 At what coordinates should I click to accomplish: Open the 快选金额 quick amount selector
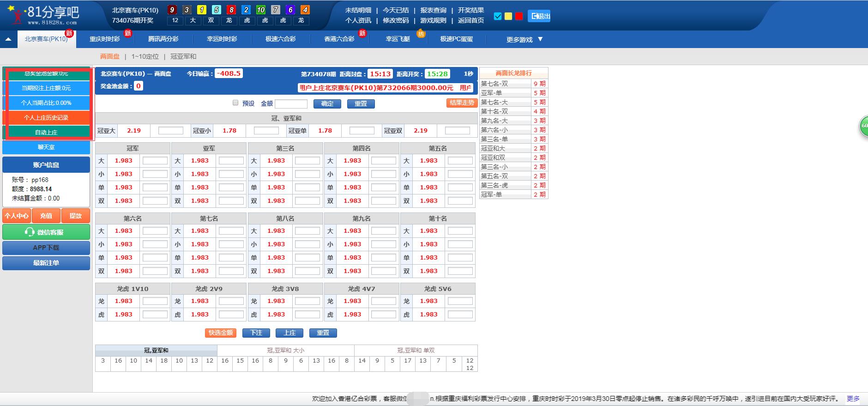click(x=220, y=333)
